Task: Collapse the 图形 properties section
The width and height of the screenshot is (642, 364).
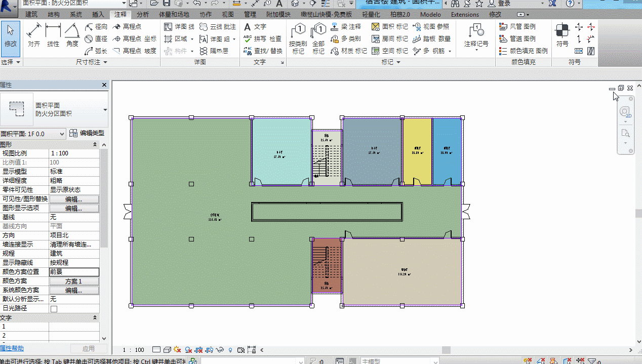Action: [x=95, y=145]
